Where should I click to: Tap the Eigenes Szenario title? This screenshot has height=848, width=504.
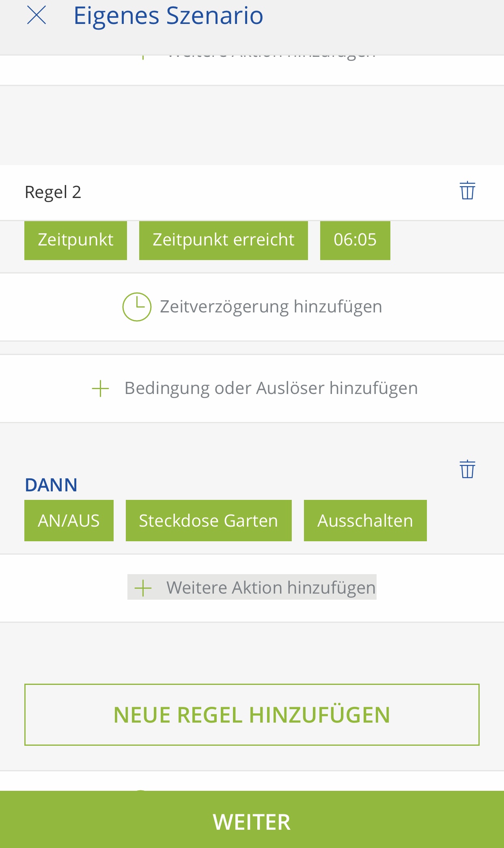pos(168,16)
